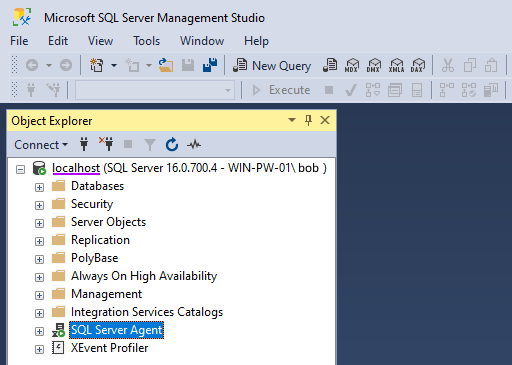
Task: Select the Databases tree item
Action: click(97, 186)
